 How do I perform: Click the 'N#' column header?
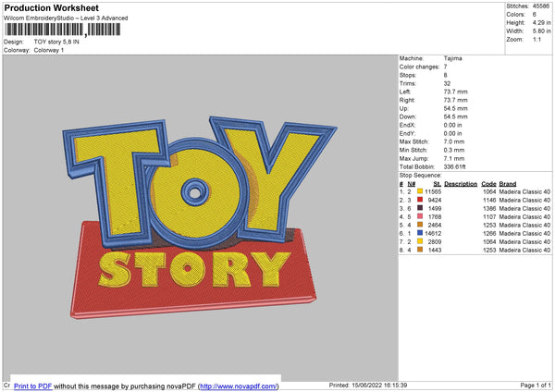click(412, 184)
